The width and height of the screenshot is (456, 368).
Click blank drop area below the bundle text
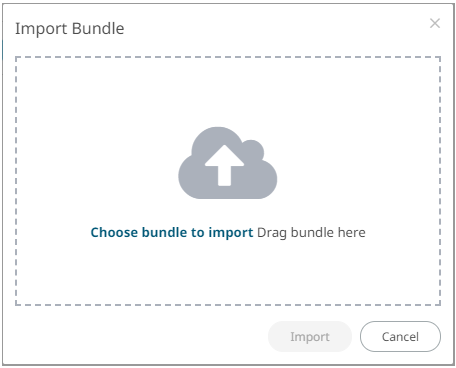228,272
